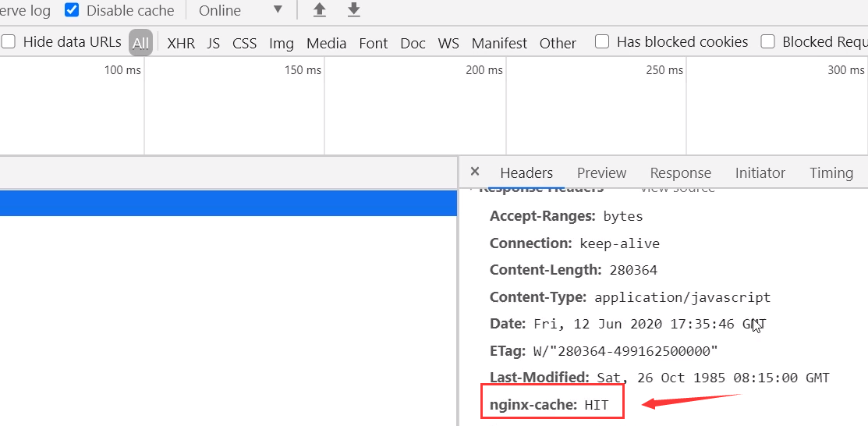Click view source link in Response Headers
868x426 pixels.
(677, 190)
